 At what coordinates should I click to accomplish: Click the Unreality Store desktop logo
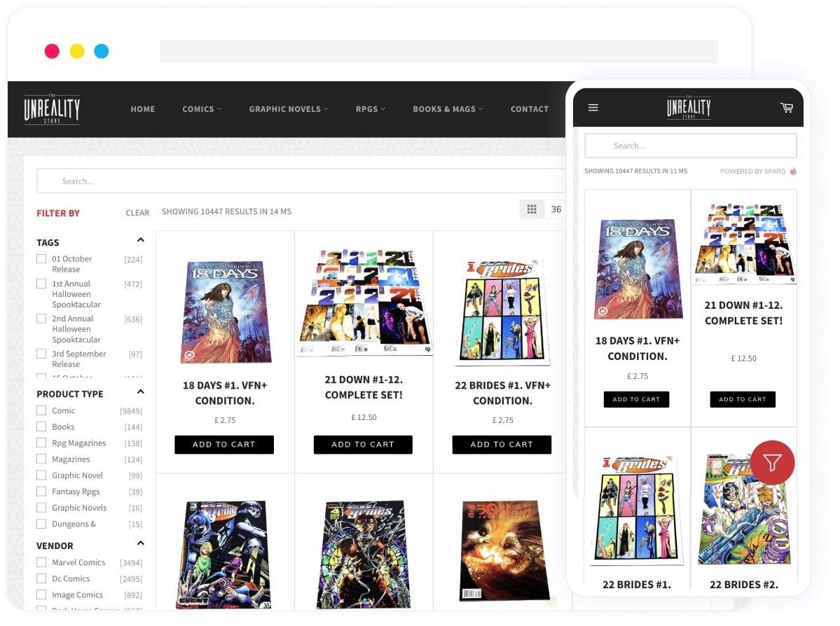(x=52, y=109)
